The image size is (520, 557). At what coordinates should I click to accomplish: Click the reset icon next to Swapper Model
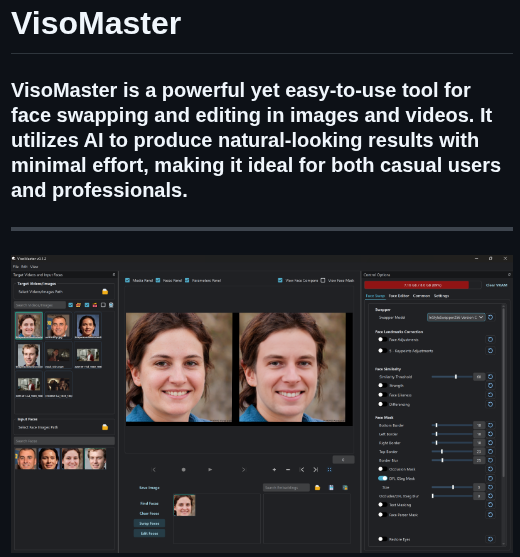click(x=491, y=317)
